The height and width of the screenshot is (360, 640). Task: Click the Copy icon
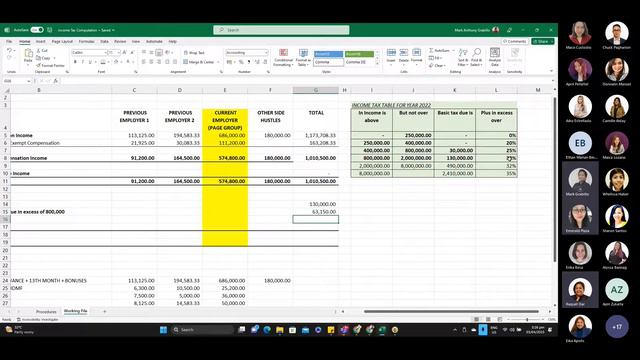pyautogui.click(x=39, y=58)
